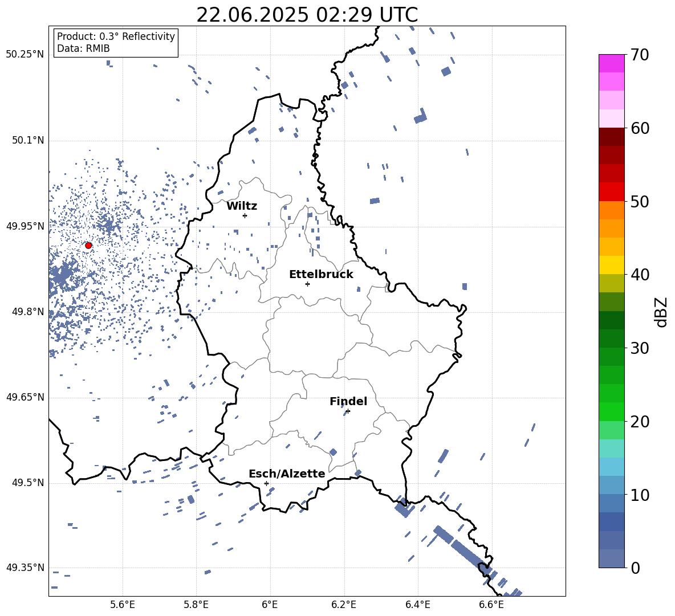
Task: Click the 50.25°N latitude label
Action: [25, 55]
